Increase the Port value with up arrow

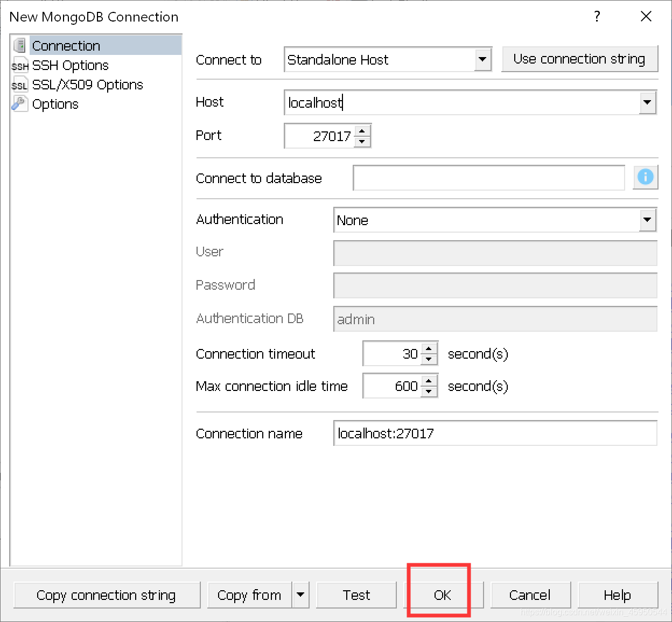click(x=363, y=130)
